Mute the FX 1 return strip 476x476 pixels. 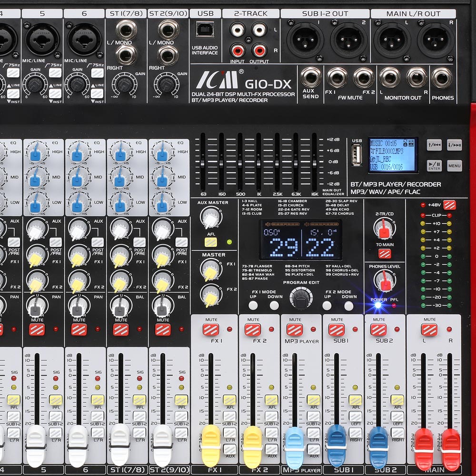click(211, 329)
